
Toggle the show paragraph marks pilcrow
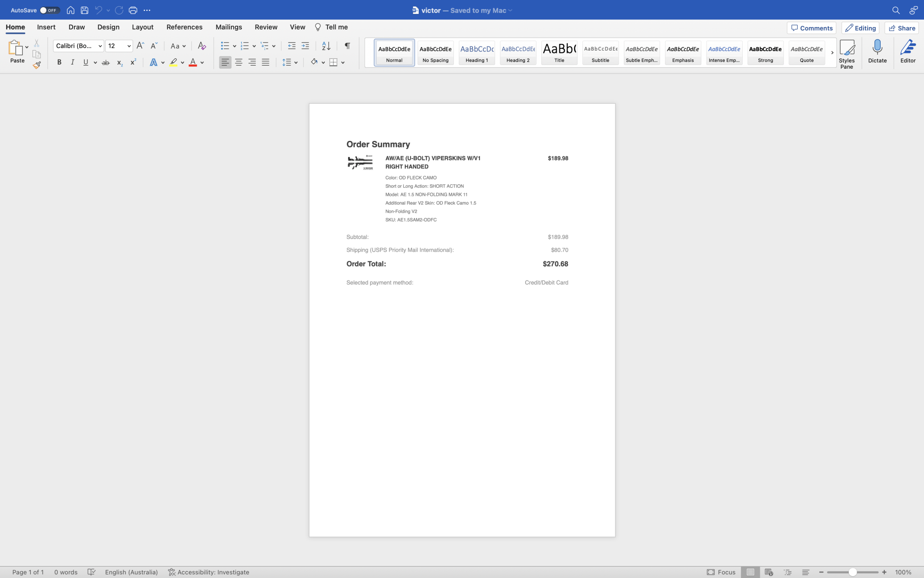click(x=347, y=46)
